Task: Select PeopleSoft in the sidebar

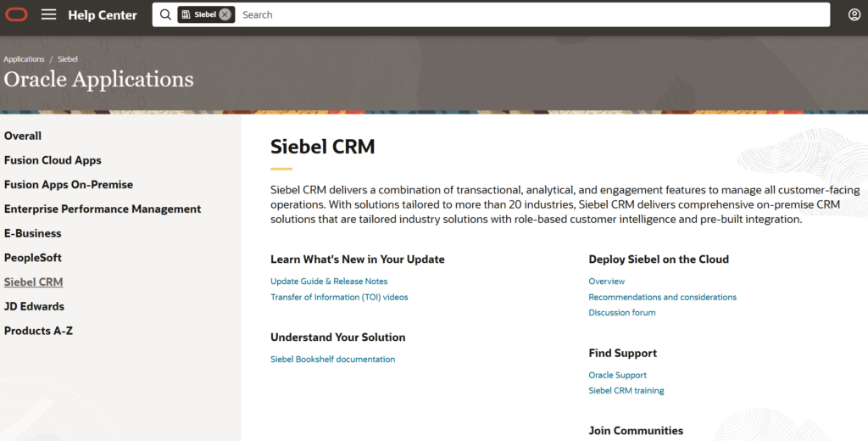Action: [33, 258]
